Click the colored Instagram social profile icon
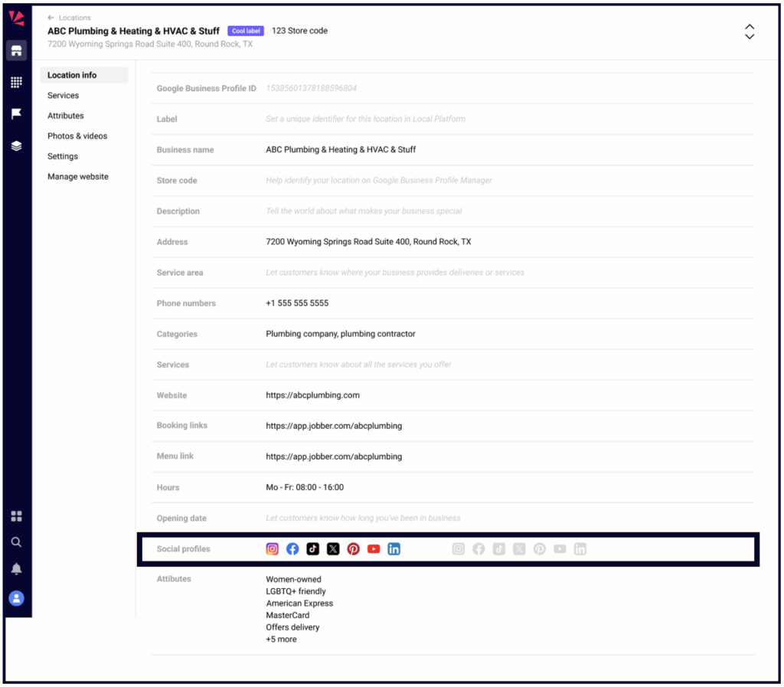The width and height of the screenshot is (784, 687). pos(272,549)
